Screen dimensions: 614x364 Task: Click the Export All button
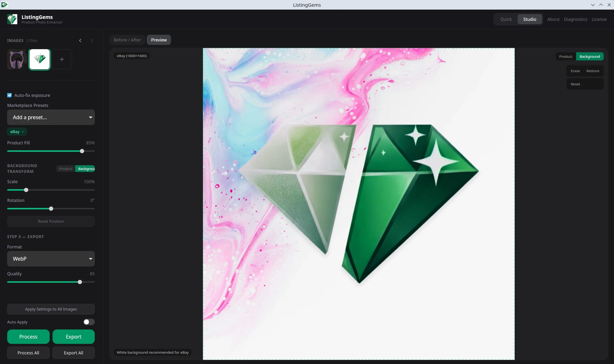(x=73, y=353)
